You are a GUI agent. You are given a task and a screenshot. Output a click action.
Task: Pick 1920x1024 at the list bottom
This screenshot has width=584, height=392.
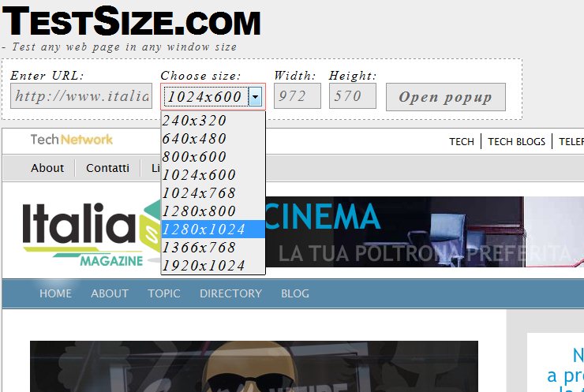click(x=213, y=266)
